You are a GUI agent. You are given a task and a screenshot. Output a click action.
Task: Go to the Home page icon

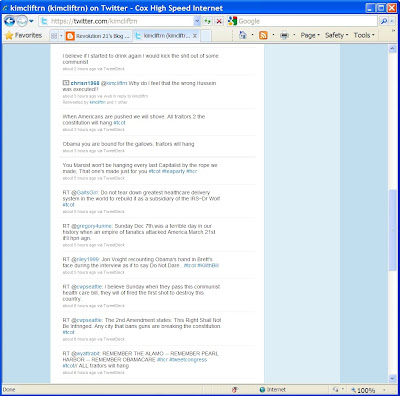[243, 35]
